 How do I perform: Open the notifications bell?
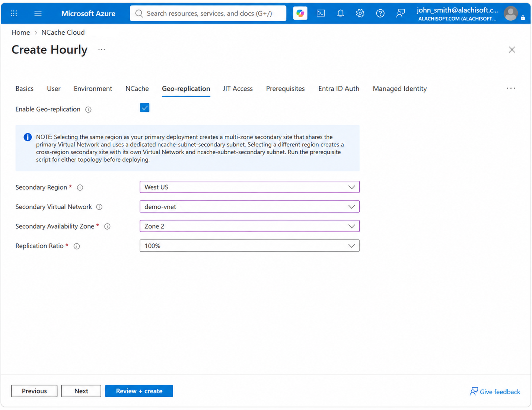click(x=340, y=13)
